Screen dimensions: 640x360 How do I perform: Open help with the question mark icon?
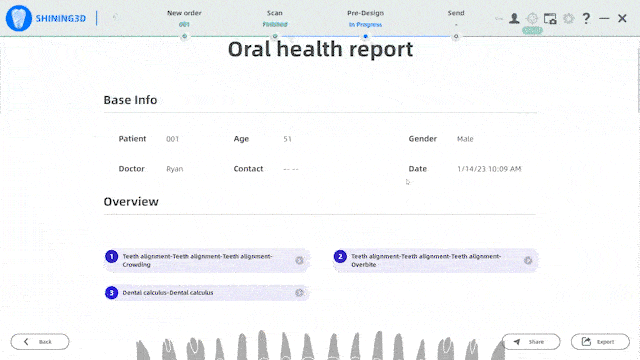tap(586, 18)
